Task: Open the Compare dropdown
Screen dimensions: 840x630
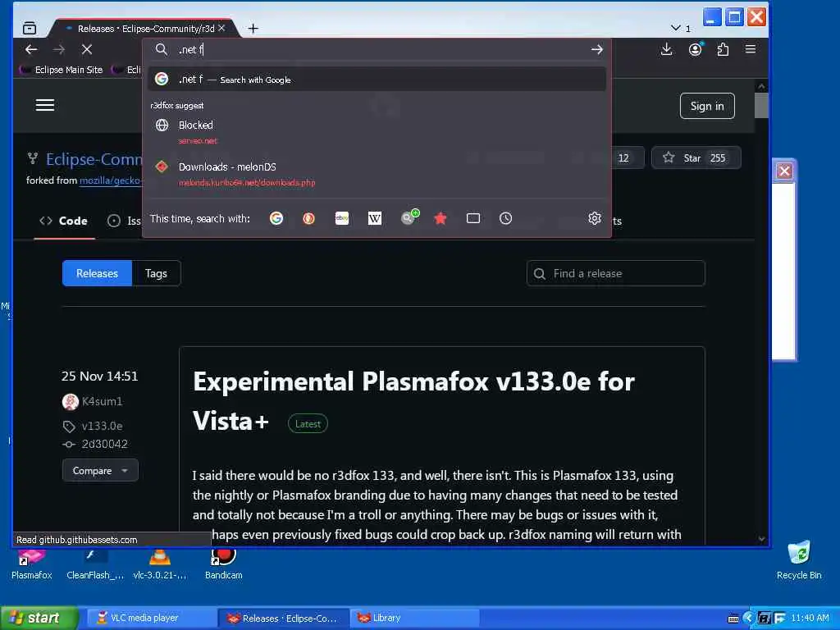Action: [x=100, y=470]
